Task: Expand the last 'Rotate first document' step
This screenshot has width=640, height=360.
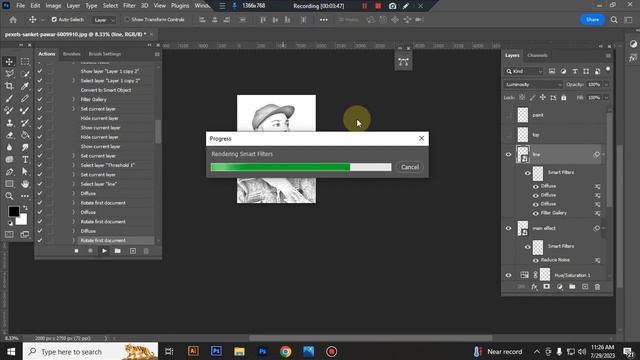Action: point(74,240)
